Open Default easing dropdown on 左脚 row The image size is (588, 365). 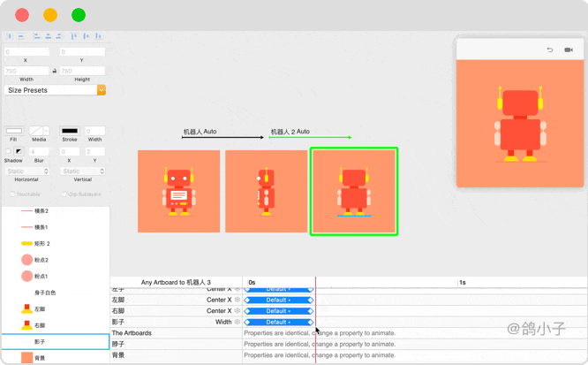278,300
